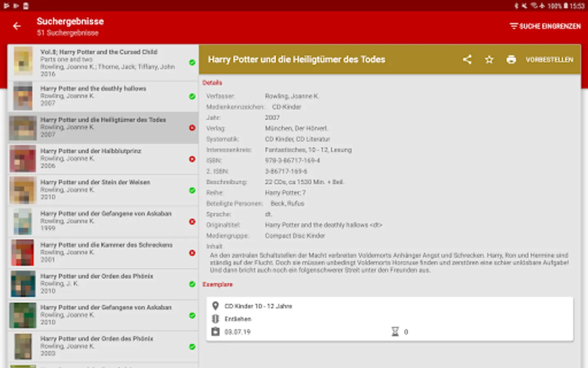Image resolution: width=588 pixels, height=368 pixels.
Task: Tap the battery indicator in status bar
Action: tap(566, 6)
